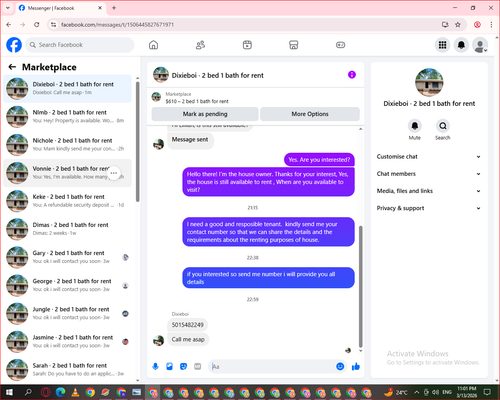The height and width of the screenshot is (400, 500).
Task: Open the Dimas conversation
Action: 68,229
